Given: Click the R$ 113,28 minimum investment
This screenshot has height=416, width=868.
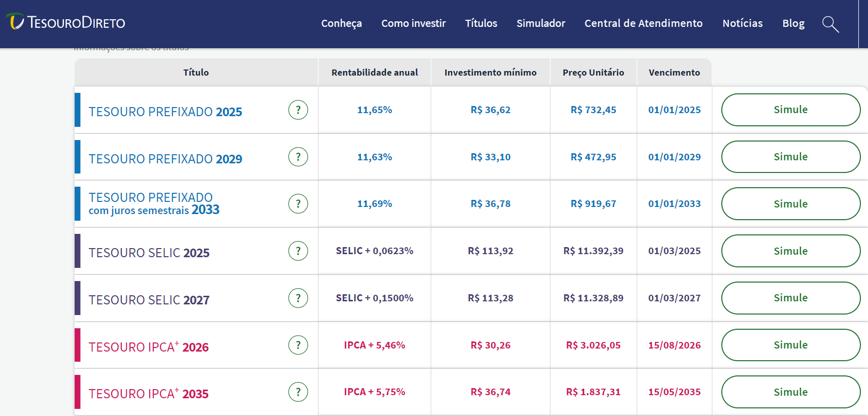Looking at the screenshot, I should (x=490, y=298).
